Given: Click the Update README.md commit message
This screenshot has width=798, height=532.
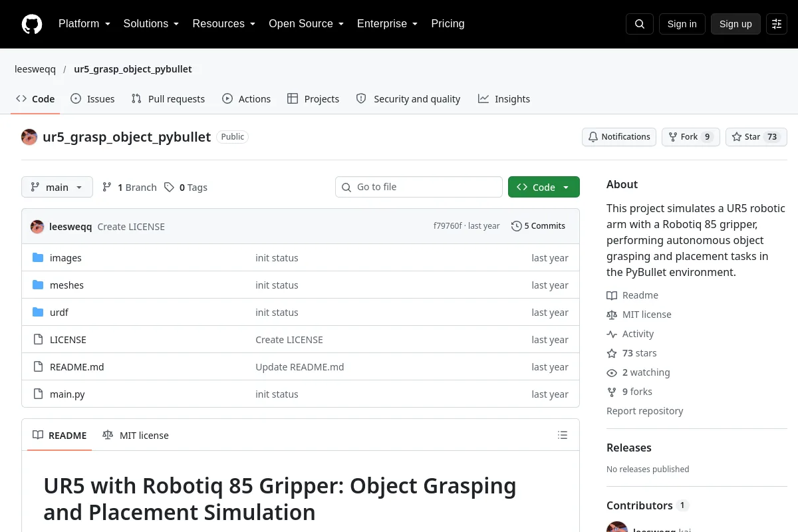Looking at the screenshot, I should [x=300, y=367].
